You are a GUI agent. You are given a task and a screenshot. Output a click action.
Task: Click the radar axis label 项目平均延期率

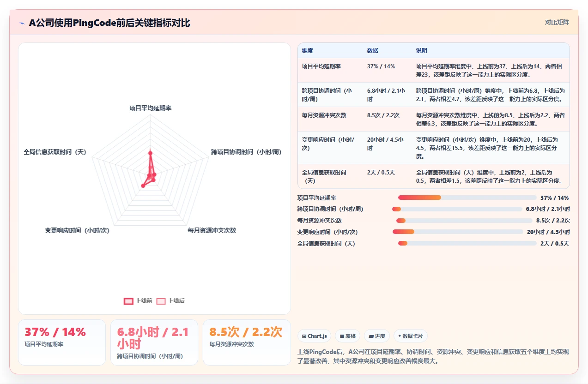tap(150, 108)
